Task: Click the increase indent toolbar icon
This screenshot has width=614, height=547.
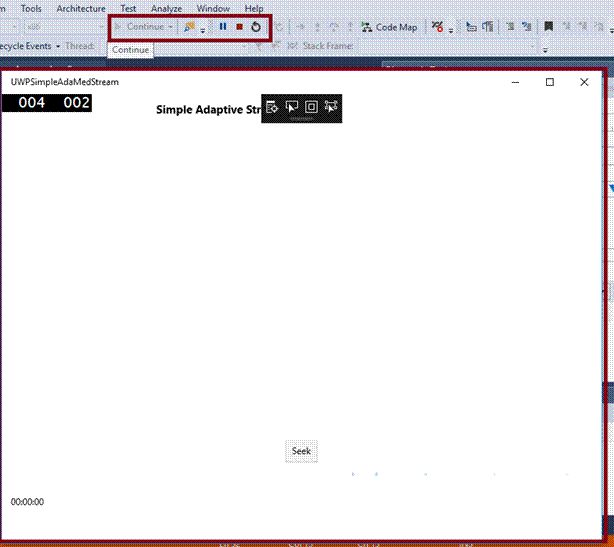Action: [527, 27]
